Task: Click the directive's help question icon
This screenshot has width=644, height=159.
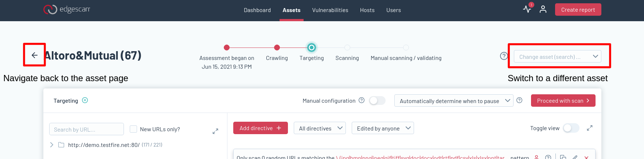Action: 548,157
